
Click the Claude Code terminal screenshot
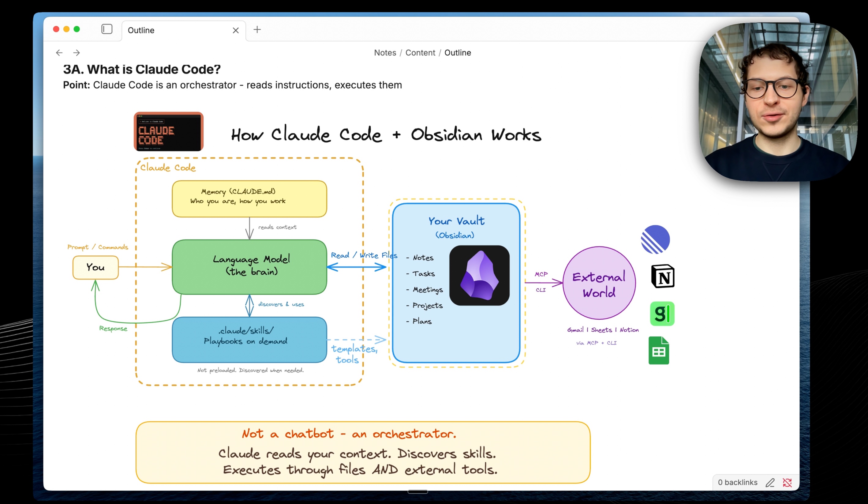coord(168,132)
